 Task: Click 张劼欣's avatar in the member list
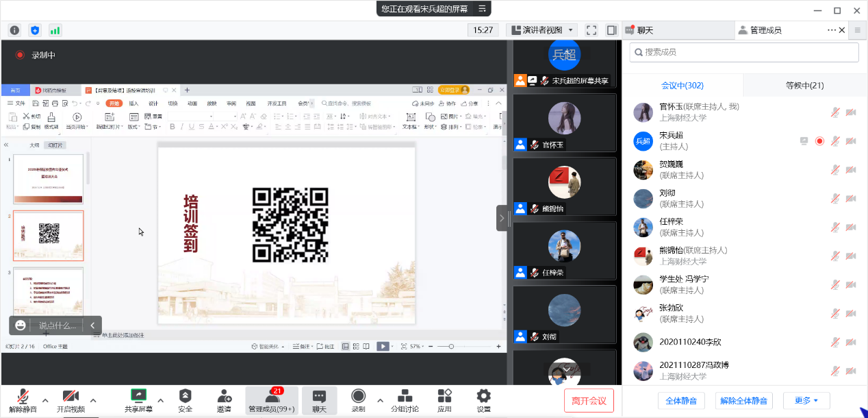coord(643,314)
